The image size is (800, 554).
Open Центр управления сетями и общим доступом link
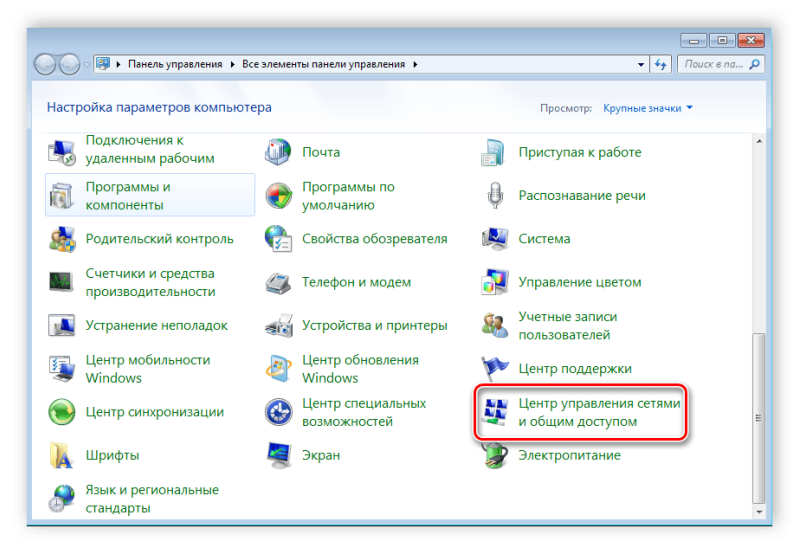(599, 412)
